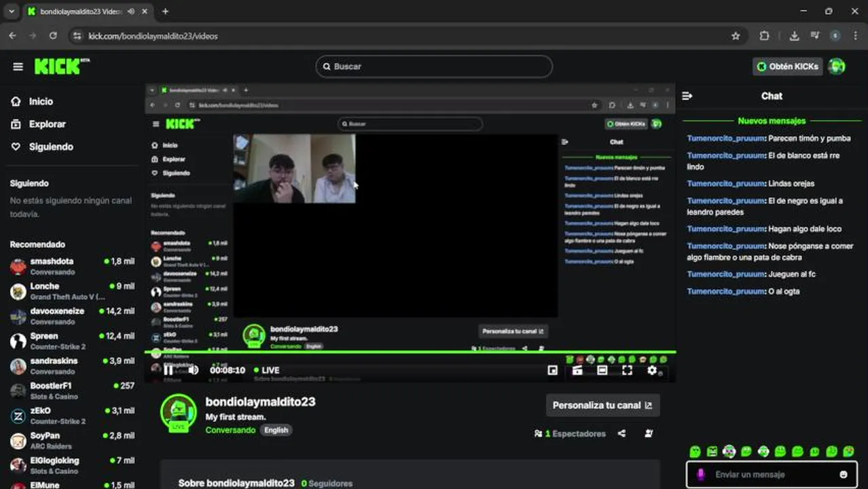
Task: Open browser downloads
Action: (794, 36)
